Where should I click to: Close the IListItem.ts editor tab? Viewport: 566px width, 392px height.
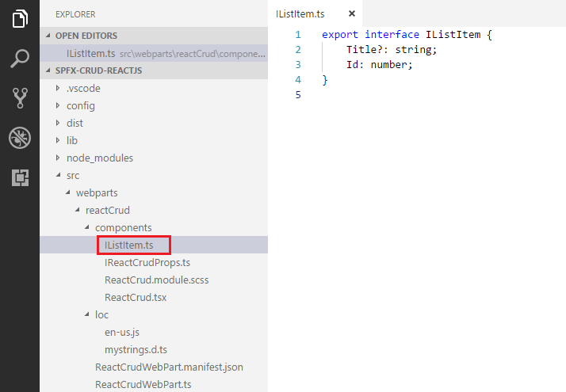(352, 13)
